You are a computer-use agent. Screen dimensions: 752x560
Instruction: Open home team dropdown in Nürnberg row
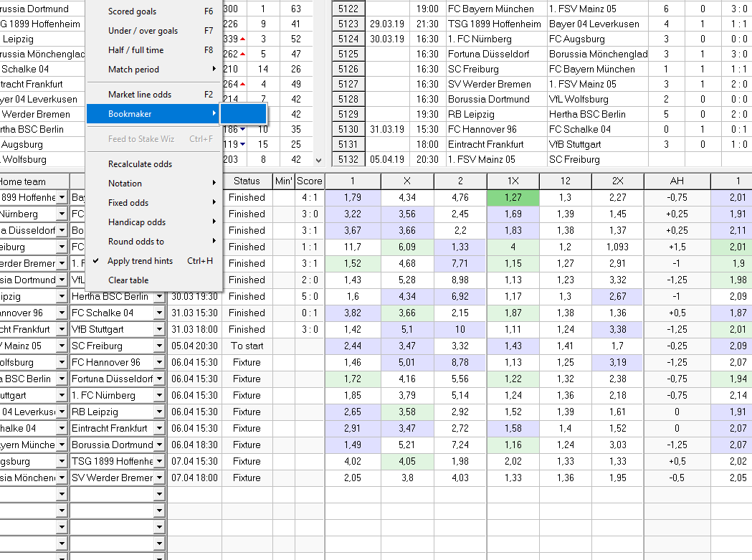[62, 214]
